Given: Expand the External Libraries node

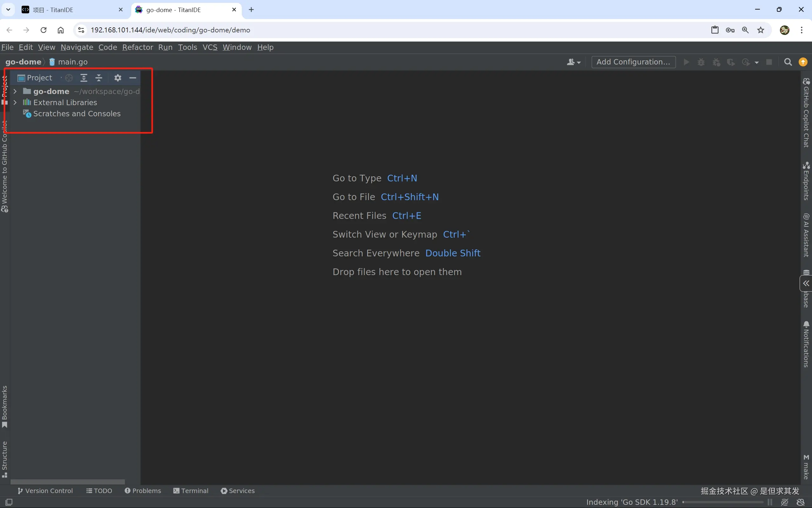Looking at the screenshot, I should point(15,103).
